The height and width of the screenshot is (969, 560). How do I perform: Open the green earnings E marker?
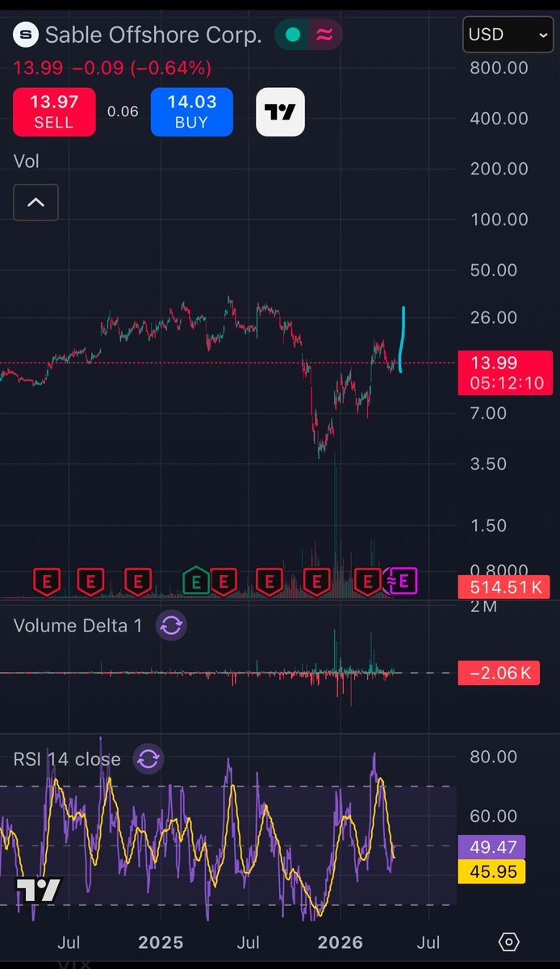pyautogui.click(x=195, y=580)
